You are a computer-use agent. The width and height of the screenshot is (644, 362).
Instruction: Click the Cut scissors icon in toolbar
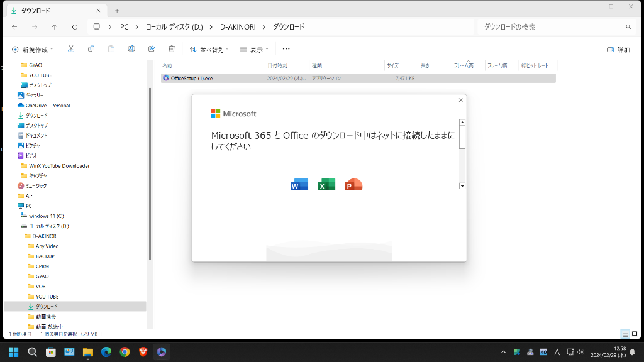[71, 49]
